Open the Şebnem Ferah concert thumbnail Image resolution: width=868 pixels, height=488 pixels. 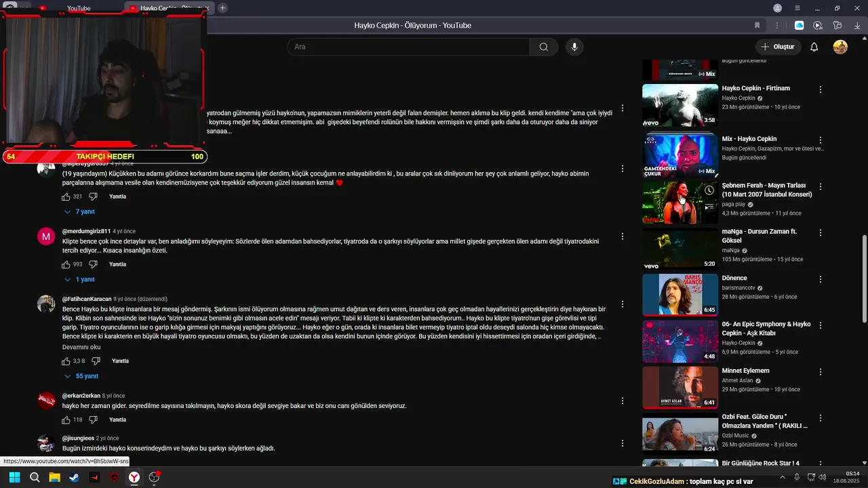point(680,202)
